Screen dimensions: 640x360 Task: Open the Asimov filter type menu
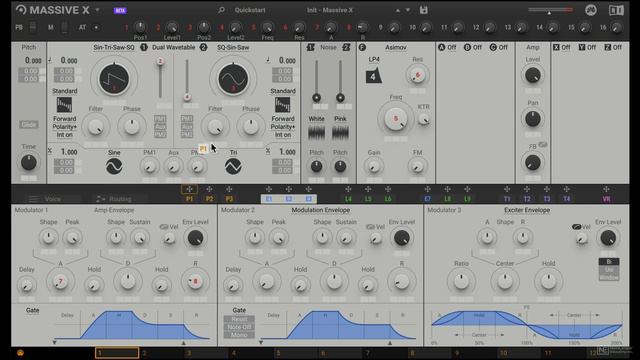396,47
